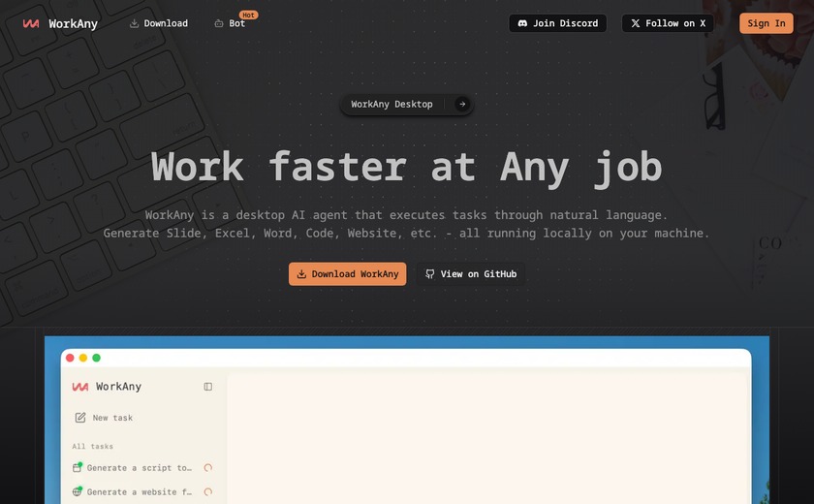Click the Join Discord button
The width and height of the screenshot is (814, 504).
pyautogui.click(x=557, y=23)
